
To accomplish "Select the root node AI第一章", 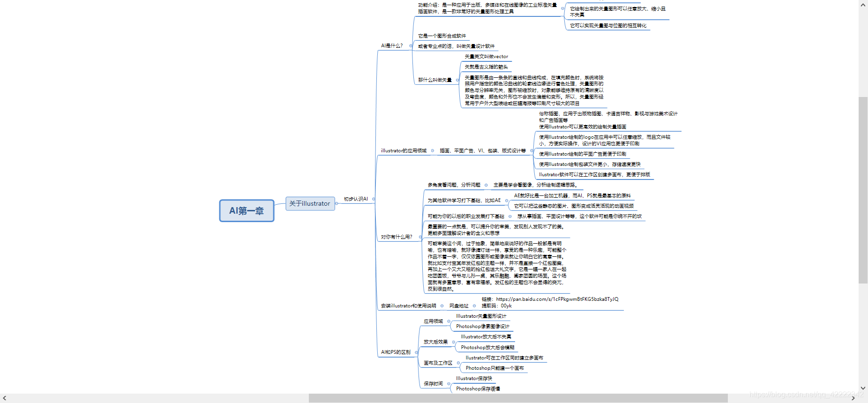I will click(x=247, y=211).
